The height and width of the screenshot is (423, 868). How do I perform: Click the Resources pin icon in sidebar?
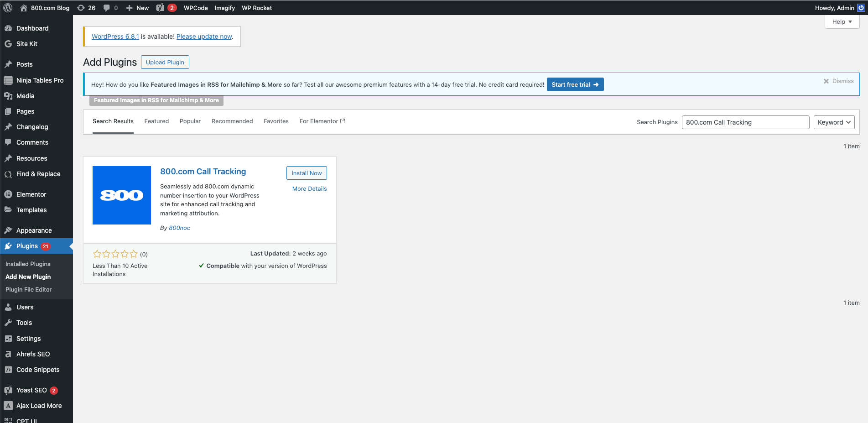(x=8, y=158)
